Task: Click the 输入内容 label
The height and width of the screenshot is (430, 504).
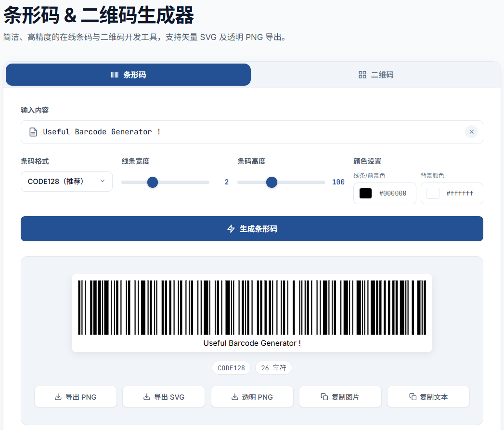Action: click(35, 110)
